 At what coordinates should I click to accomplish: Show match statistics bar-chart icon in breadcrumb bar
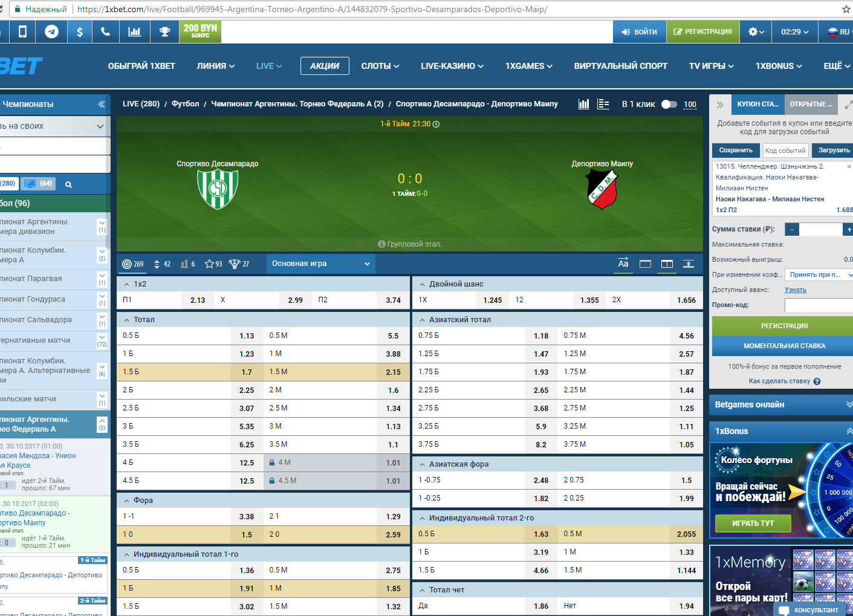583,104
